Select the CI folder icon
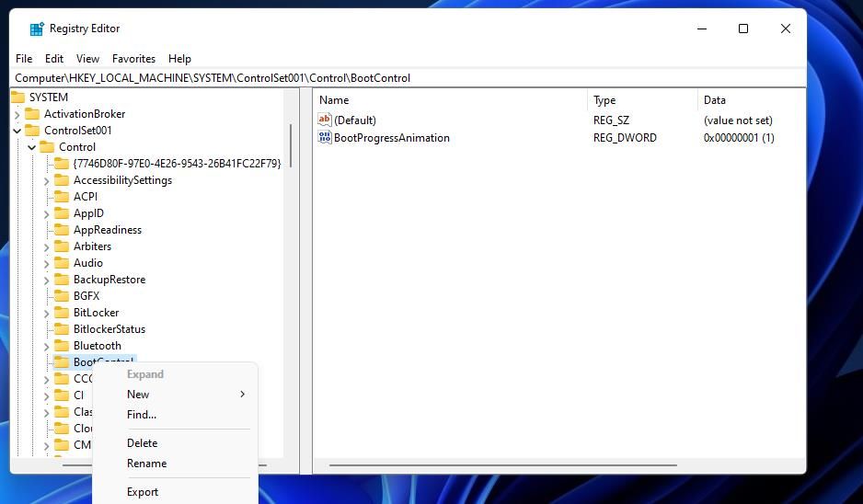The image size is (863, 504). pos(62,395)
